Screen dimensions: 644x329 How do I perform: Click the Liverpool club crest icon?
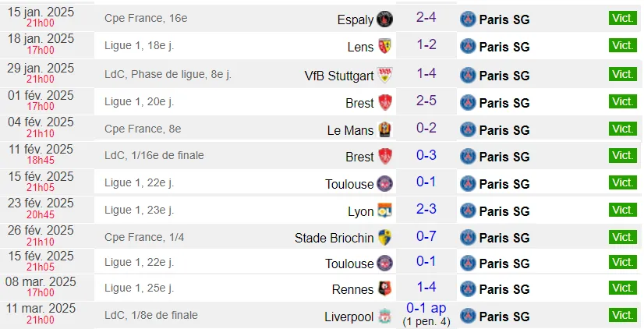coord(385,317)
